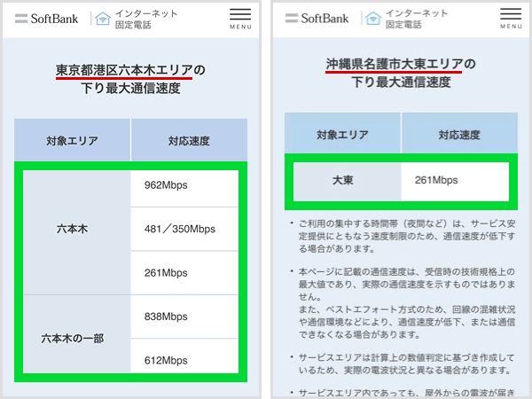Open the MENU hamburger in right screen
Viewport: 532px width, 399px height.
pos(511,19)
